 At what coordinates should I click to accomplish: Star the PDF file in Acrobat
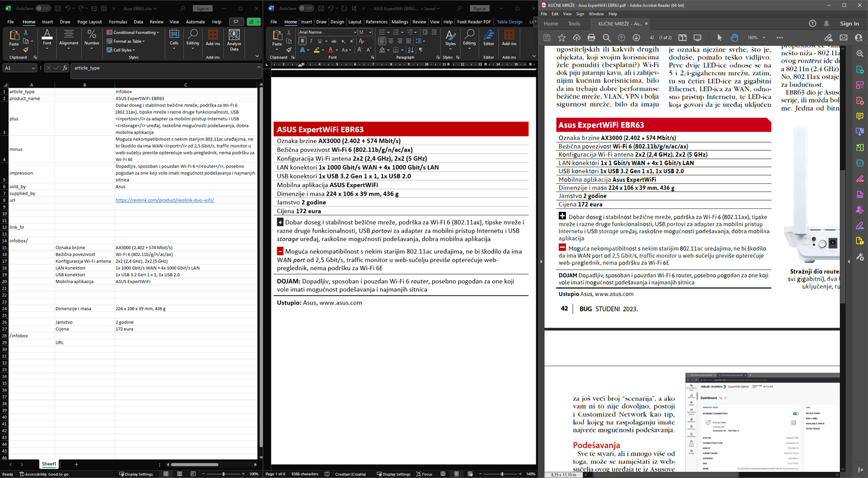561,37
